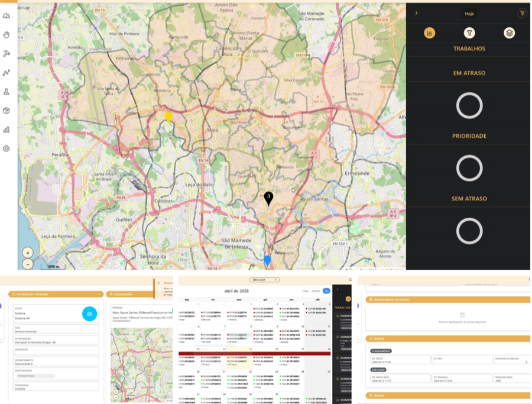The width and height of the screenshot is (532, 404).
Task: Zoom out on the main map
Action: (x=28, y=264)
